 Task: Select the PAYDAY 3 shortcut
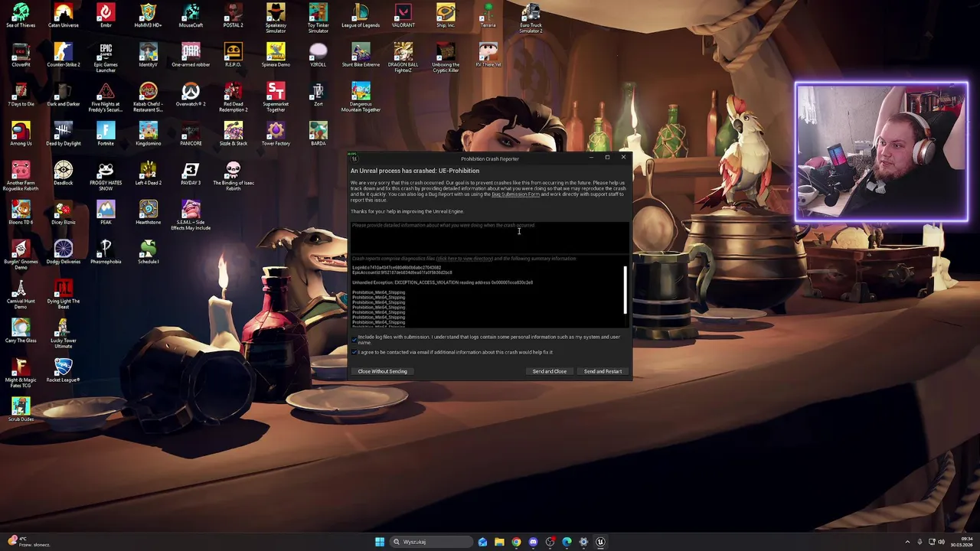pyautogui.click(x=191, y=174)
